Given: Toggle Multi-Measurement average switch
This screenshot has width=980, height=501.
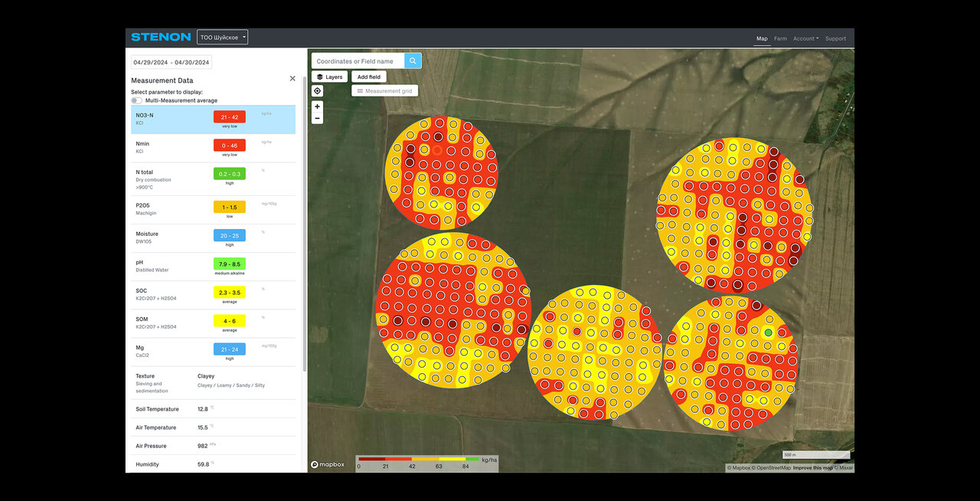Looking at the screenshot, I should (136, 100).
